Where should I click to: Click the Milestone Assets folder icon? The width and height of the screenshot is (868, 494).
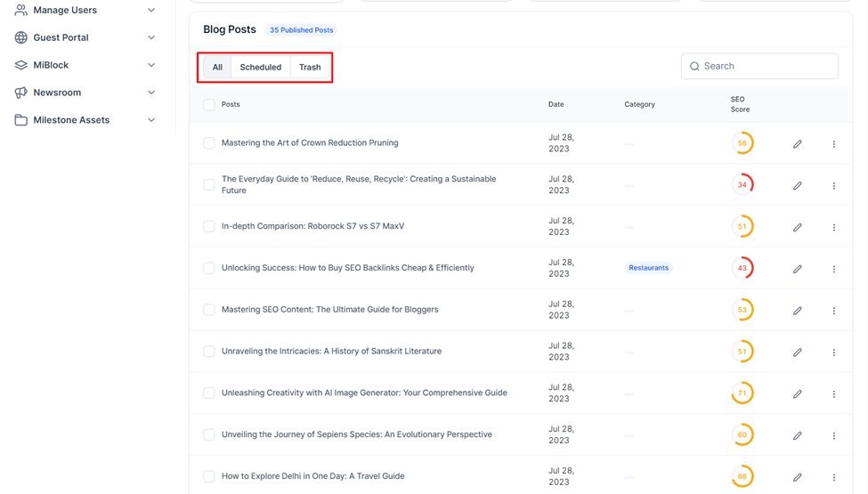click(21, 120)
